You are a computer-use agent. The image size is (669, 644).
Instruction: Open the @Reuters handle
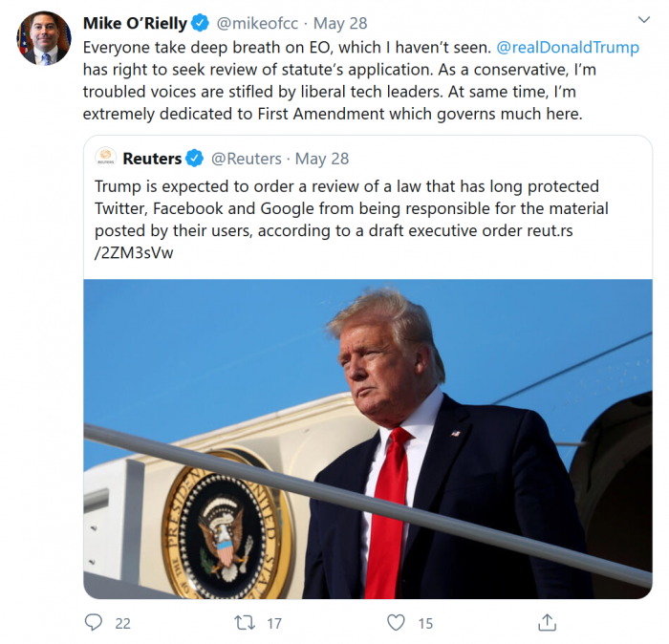(x=246, y=158)
